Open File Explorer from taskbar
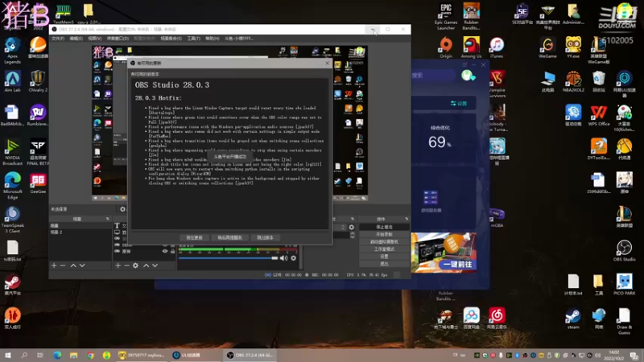 click(x=73, y=355)
